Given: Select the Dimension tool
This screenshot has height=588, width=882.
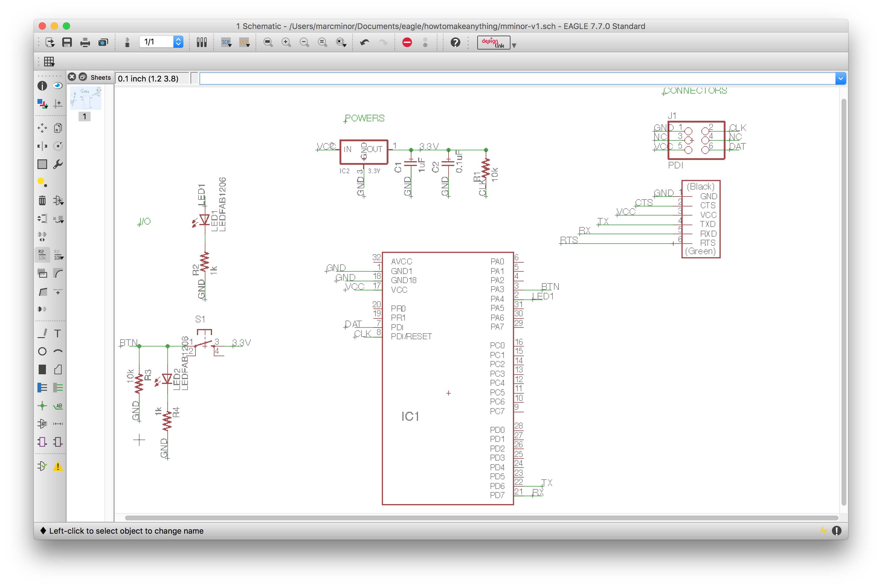Looking at the screenshot, I should point(58,424).
